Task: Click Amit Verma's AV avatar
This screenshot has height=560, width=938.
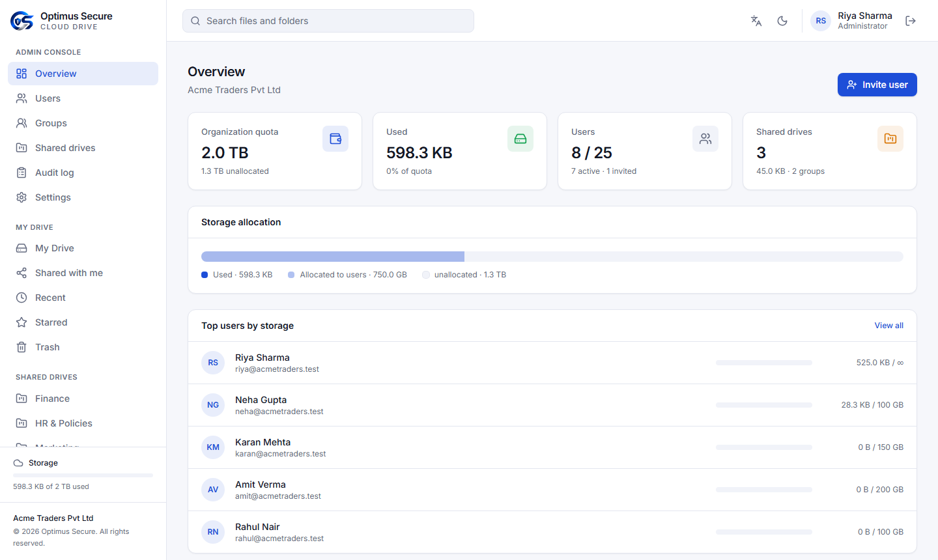Action: (213, 490)
